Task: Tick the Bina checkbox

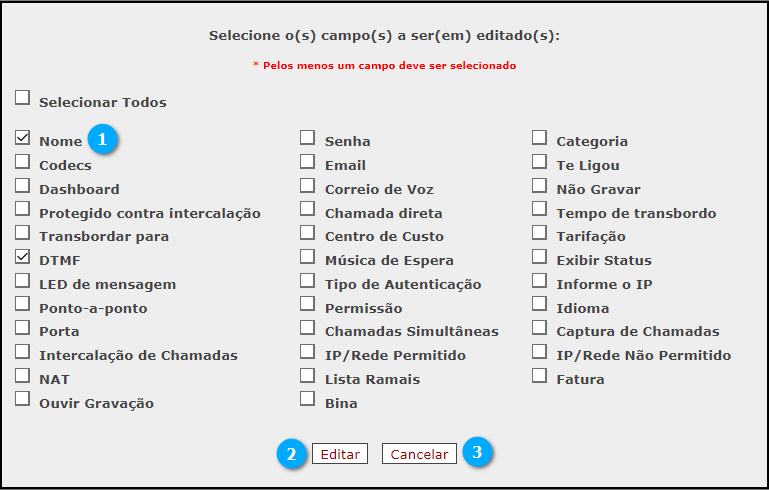Action: [x=308, y=399]
